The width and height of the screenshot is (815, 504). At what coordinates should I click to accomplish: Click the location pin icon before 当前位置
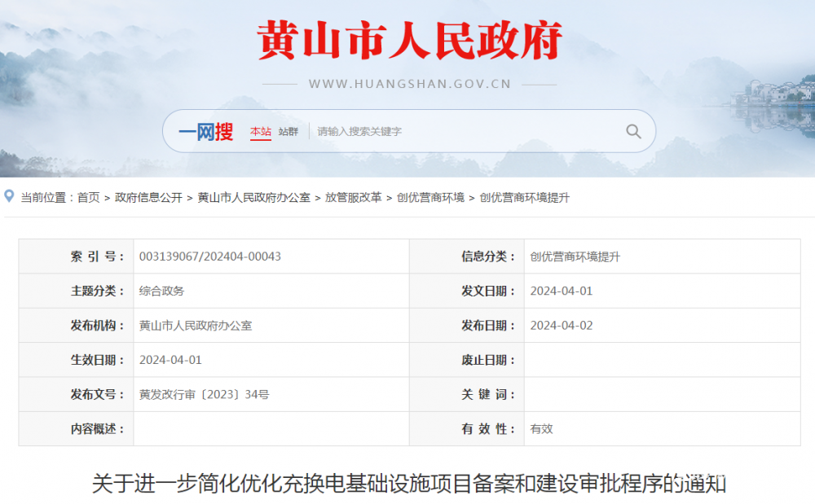10,196
